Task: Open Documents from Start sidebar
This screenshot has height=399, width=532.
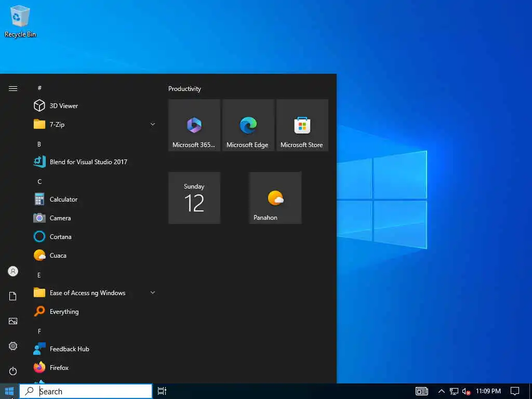Action: 13,296
